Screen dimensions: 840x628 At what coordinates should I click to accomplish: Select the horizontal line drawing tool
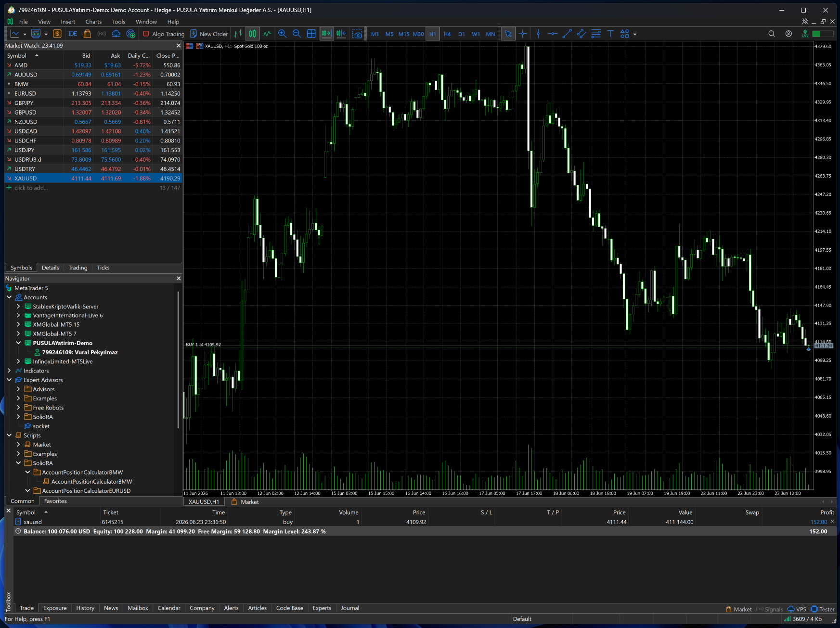(x=553, y=34)
